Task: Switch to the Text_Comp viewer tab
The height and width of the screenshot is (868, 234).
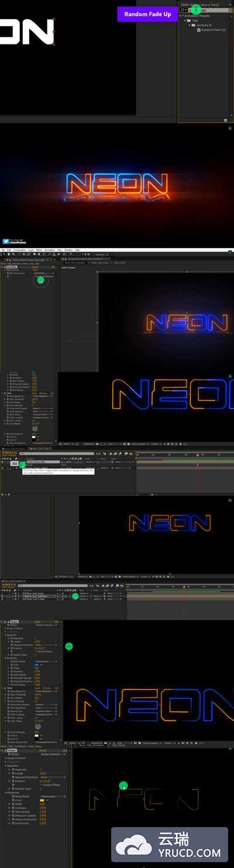Action: 120,263
